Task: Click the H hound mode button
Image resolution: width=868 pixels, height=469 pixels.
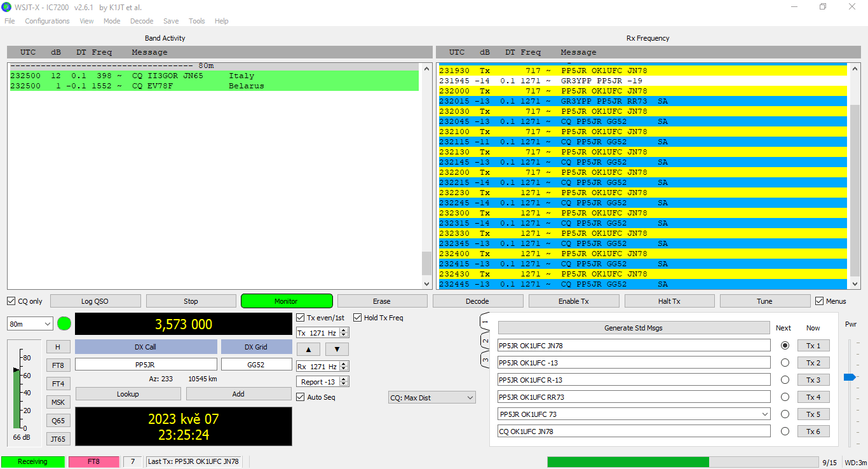Action: click(58, 347)
